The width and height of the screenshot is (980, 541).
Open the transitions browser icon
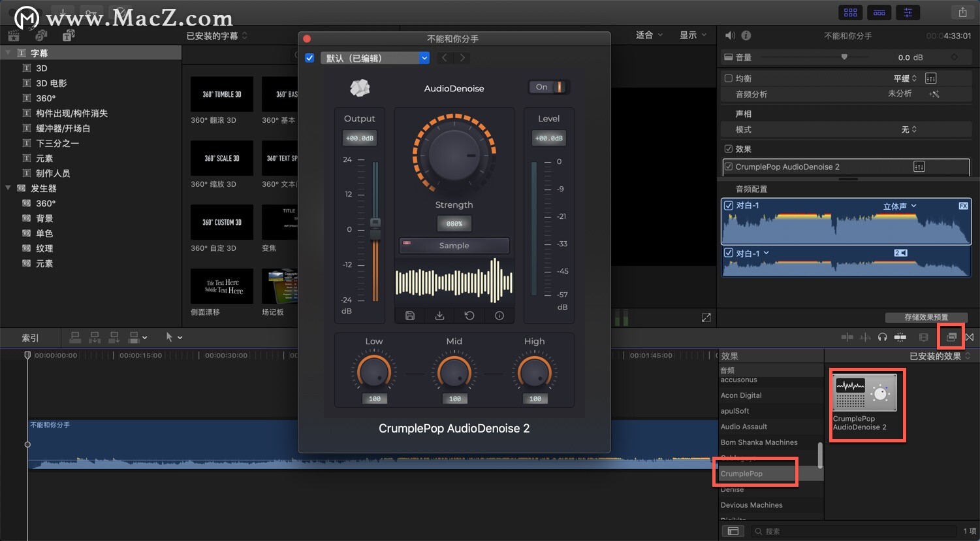click(x=970, y=337)
